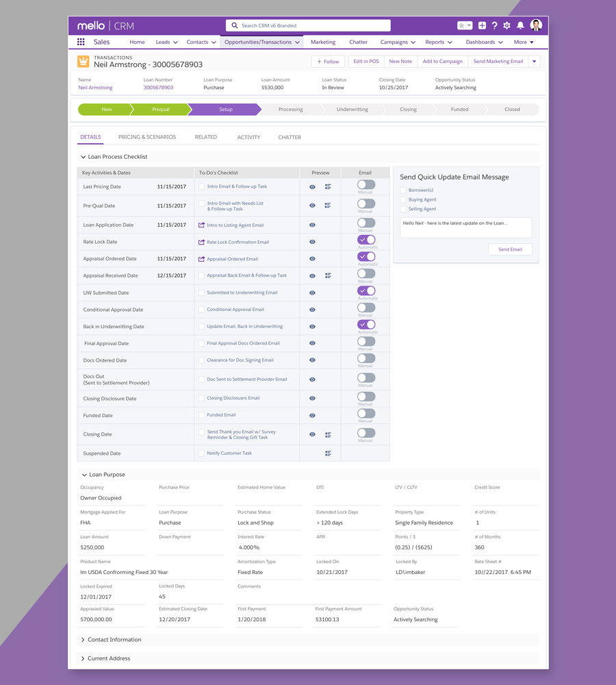Open the setup gear icon
The width and height of the screenshot is (616, 685).
click(506, 25)
